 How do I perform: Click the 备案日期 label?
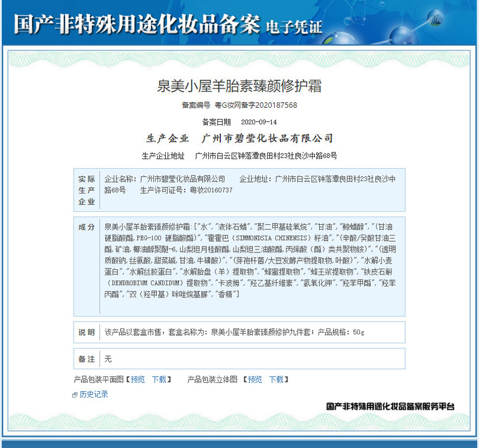click(216, 122)
